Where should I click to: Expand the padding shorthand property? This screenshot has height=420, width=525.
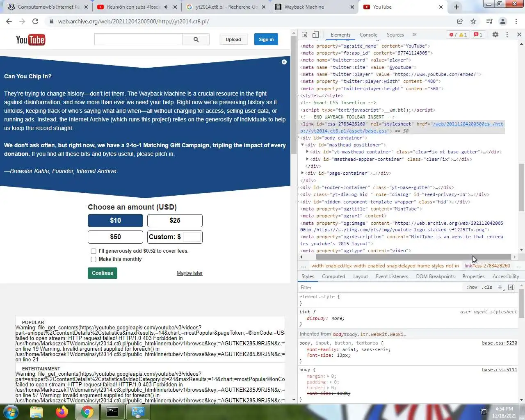tap(331, 382)
